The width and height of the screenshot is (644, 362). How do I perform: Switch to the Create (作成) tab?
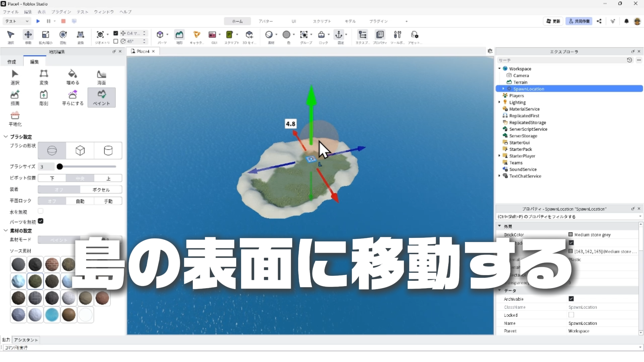(x=12, y=62)
